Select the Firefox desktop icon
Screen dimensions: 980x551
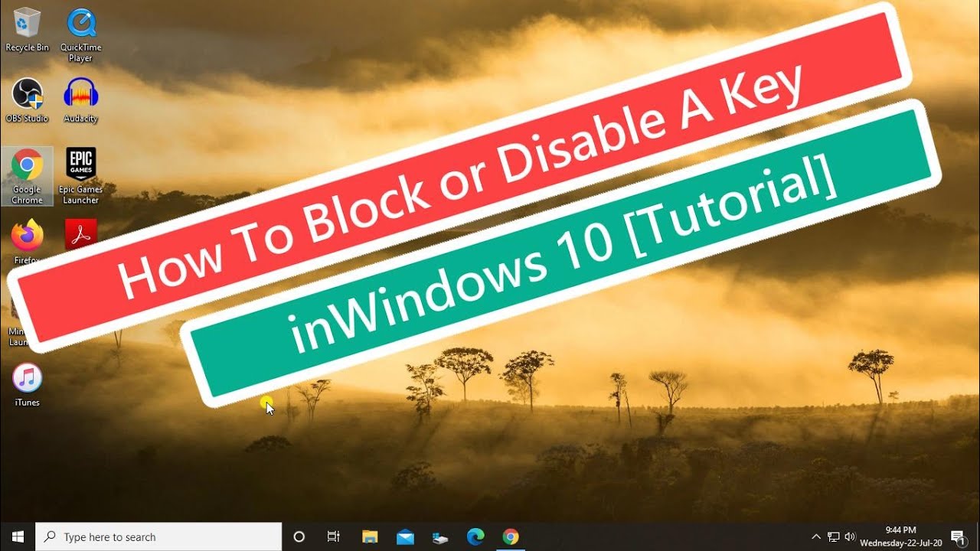click(x=27, y=242)
